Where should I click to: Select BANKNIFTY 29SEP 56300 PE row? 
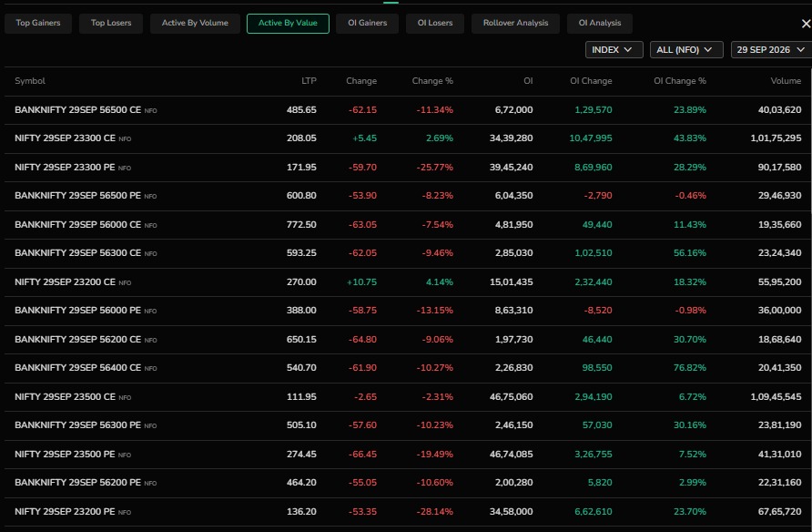pos(408,425)
